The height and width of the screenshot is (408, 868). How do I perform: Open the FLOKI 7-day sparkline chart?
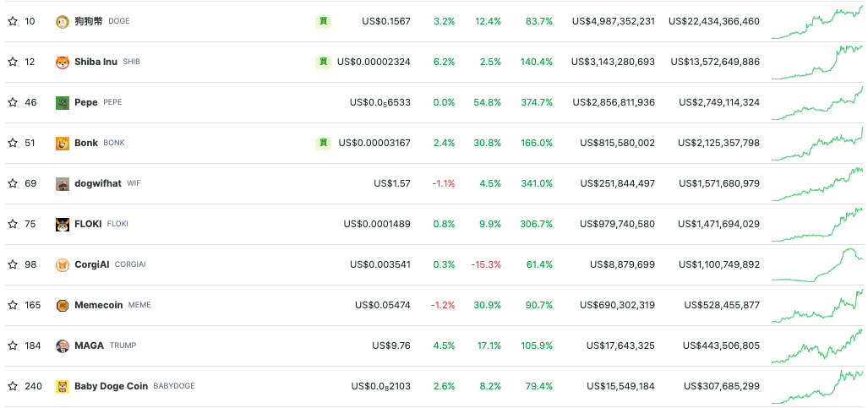(x=817, y=224)
